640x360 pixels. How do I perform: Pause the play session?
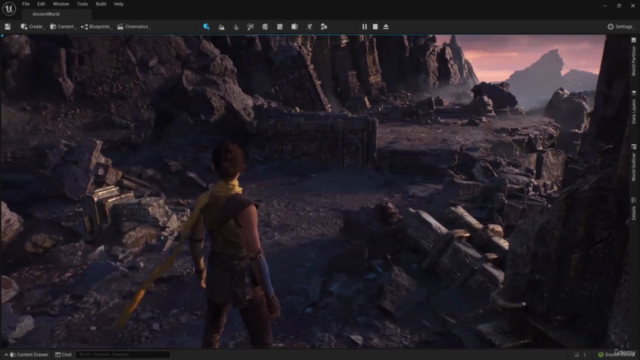pyautogui.click(x=364, y=27)
